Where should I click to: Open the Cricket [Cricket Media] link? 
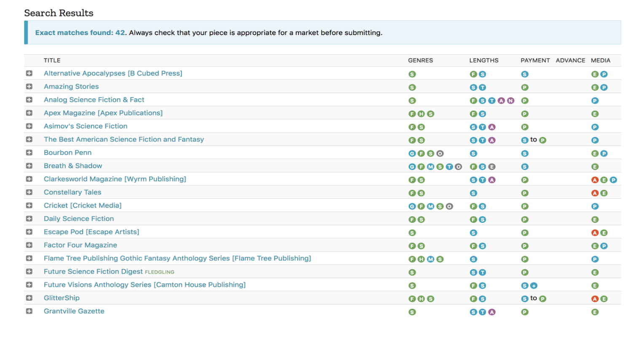(x=83, y=205)
